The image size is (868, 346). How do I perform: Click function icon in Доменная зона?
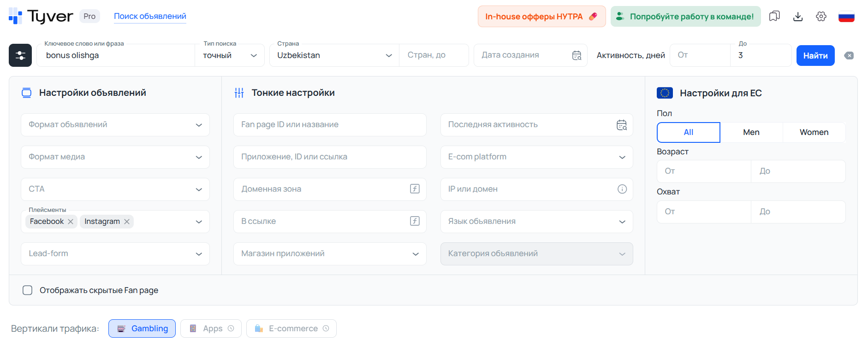[x=415, y=189]
